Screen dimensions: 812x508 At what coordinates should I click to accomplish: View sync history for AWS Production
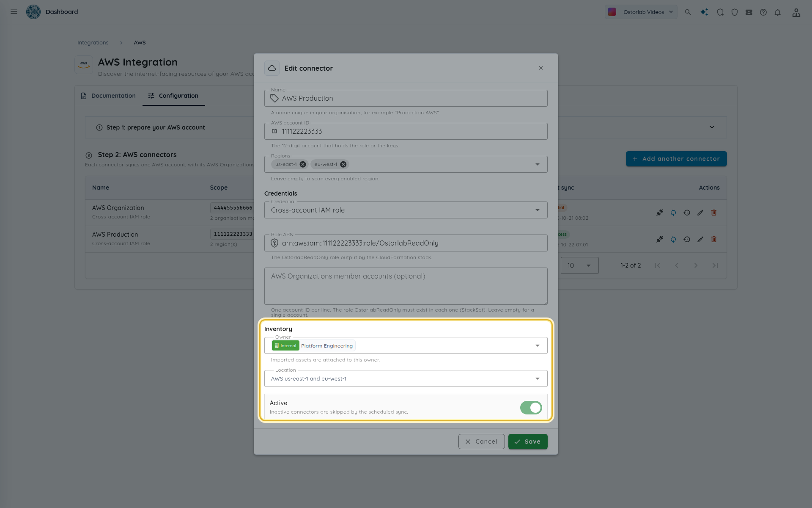pyautogui.click(x=687, y=239)
